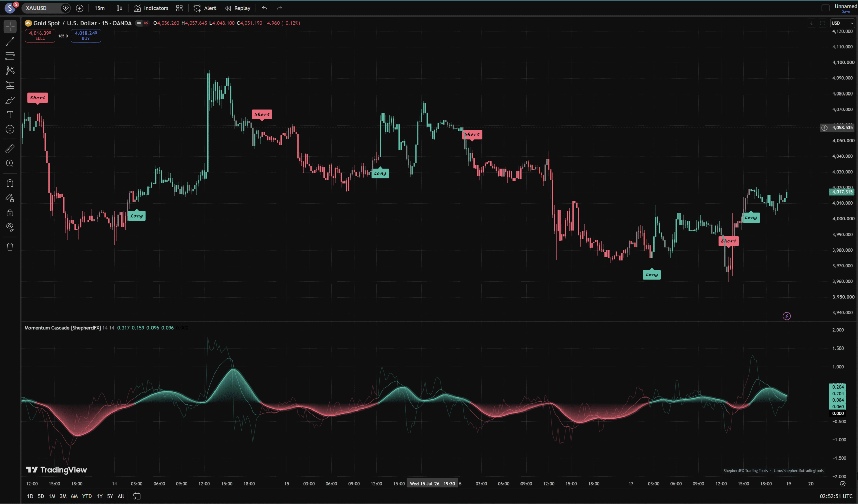Click the down arrow icon near USD
This screenshot has width=858, height=504.
[812, 23]
